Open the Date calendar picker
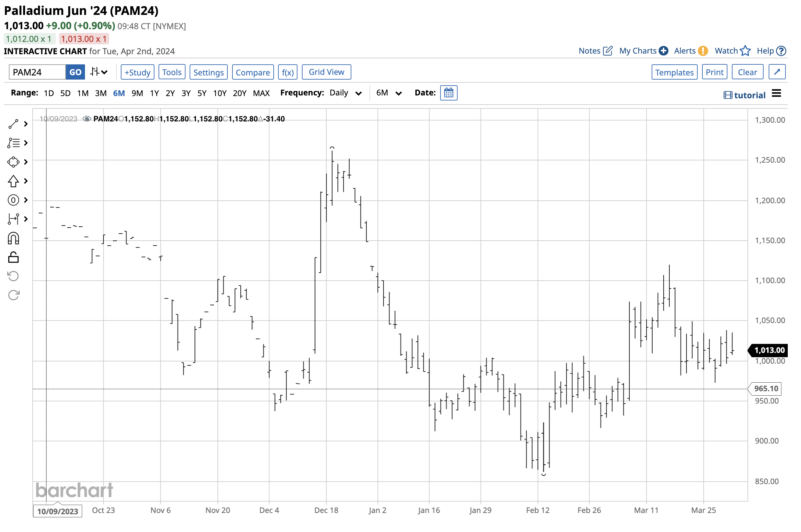Image resolution: width=801 pixels, height=532 pixels. click(448, 93)
